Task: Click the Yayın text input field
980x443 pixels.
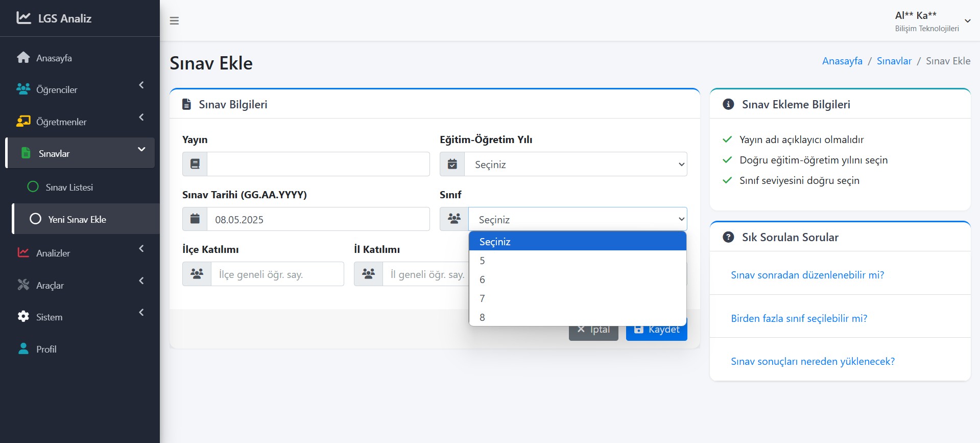Action: click(318, 164)
